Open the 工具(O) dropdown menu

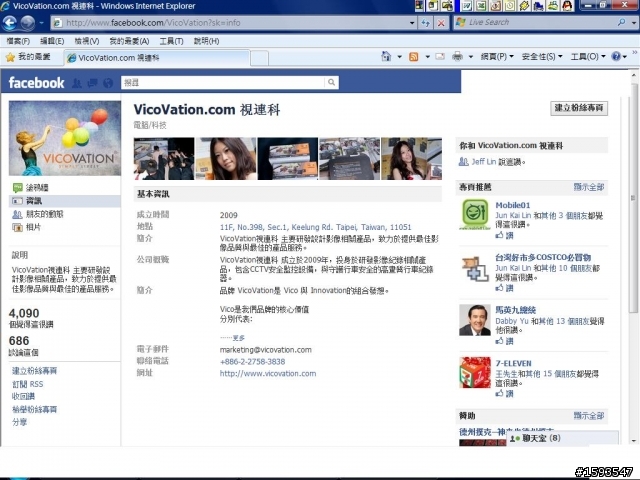(x=588, y=57)
